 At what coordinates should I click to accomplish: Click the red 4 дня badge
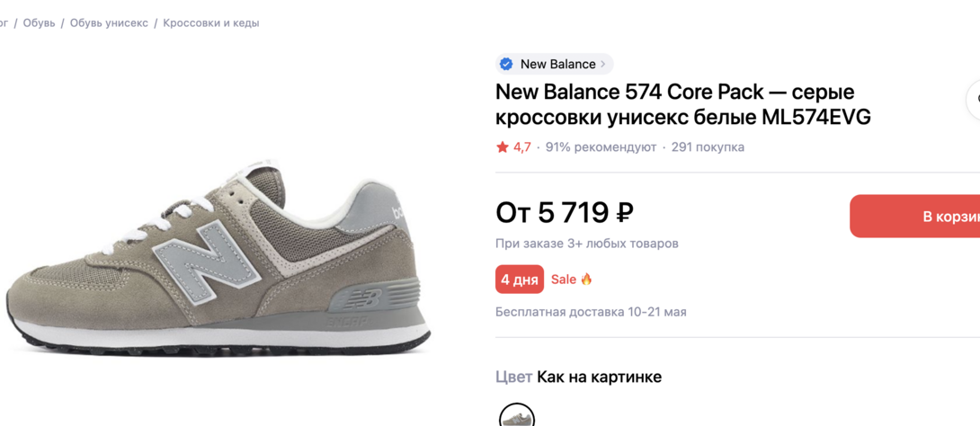[519, 280]
